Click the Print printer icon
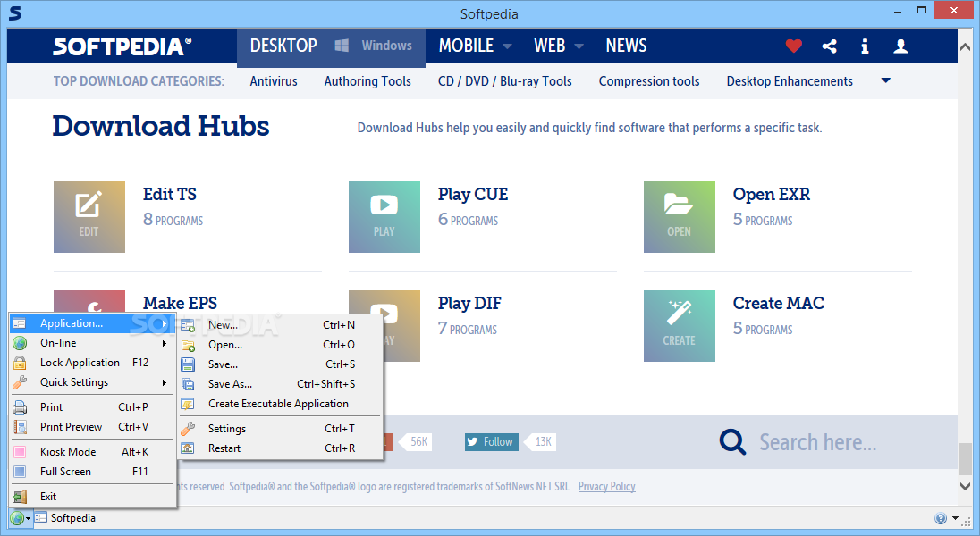Viewport: 980px width, 536px height. 20,407
